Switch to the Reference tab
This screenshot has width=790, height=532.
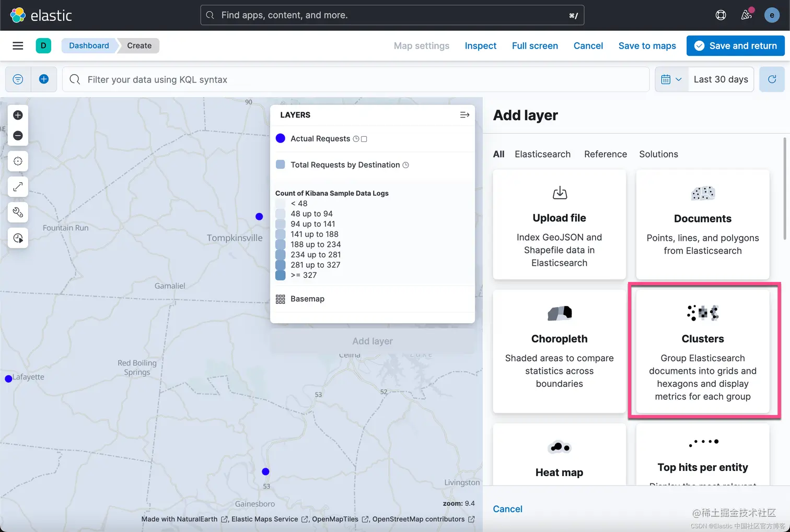pos(606,154)
